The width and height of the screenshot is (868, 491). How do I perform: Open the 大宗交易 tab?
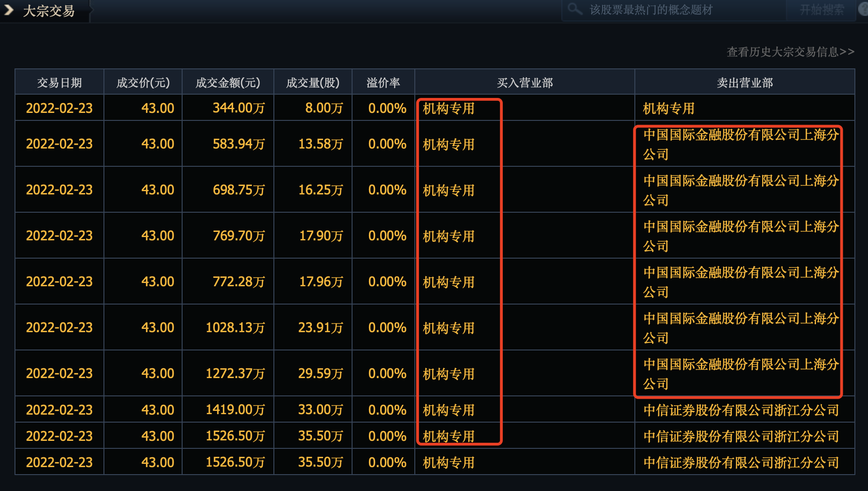[49, 11]
